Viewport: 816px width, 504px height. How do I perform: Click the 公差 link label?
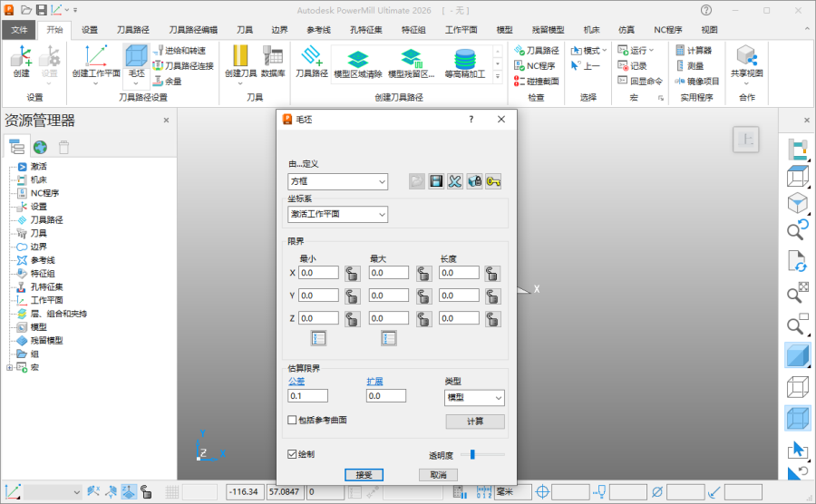coord(296,382)
